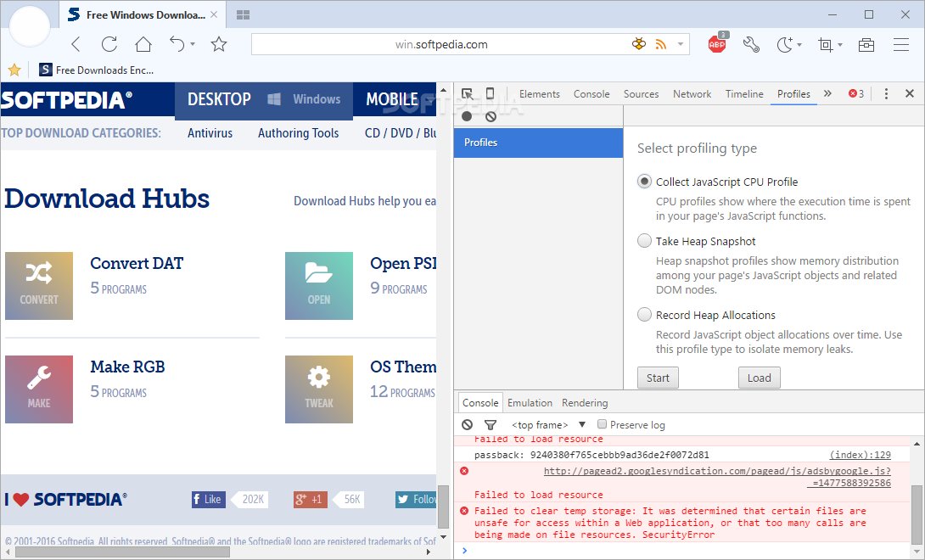Show more DevTools tabs chevron

tap(827, 93)
